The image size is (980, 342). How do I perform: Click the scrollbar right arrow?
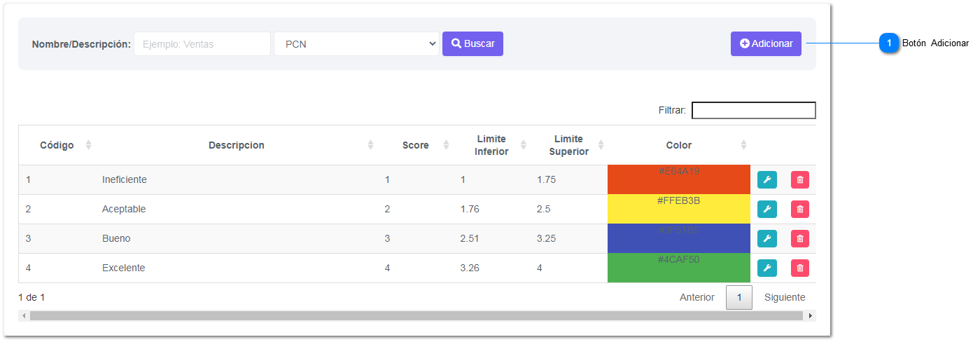[x=811, y=316]
